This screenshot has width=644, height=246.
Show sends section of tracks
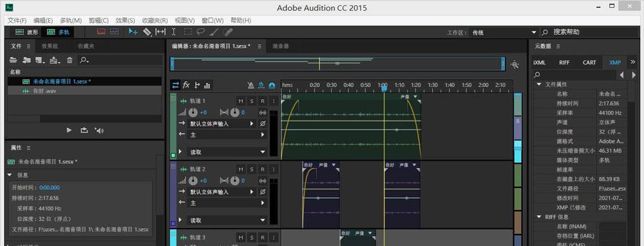point(196,85)
